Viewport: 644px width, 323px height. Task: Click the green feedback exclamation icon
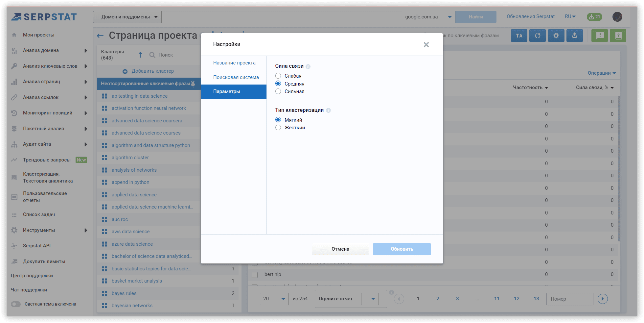[x=600, y=36]
